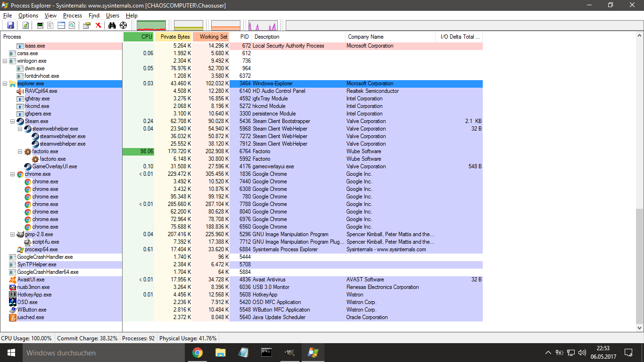Collapse the parent chrome.exe node

pyautogui.click(x=13, y=174)
